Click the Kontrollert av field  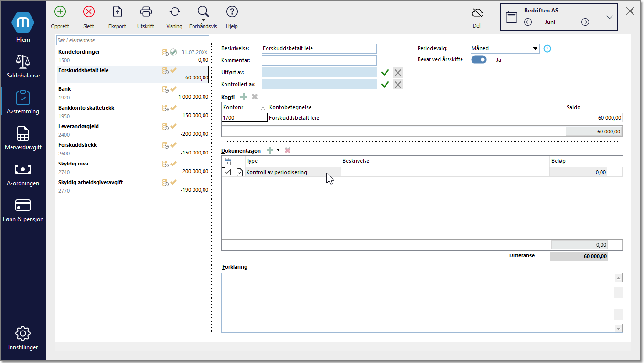point(319,85)
